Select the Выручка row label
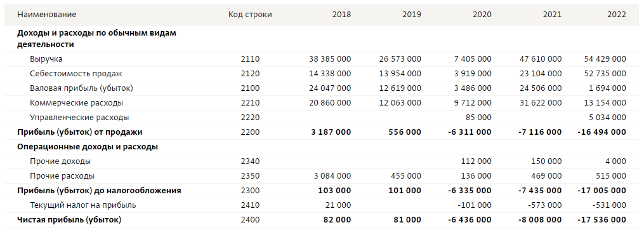Screen dimensions: 644x232 click(x=46, y=59)
